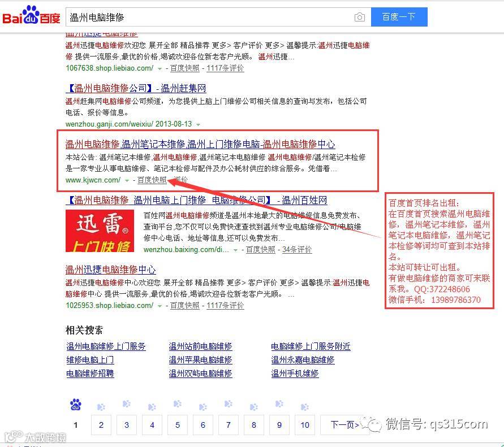Click the 相关搜索 heading
This screenshot has width=504, height=447.
tap(84, 330)
